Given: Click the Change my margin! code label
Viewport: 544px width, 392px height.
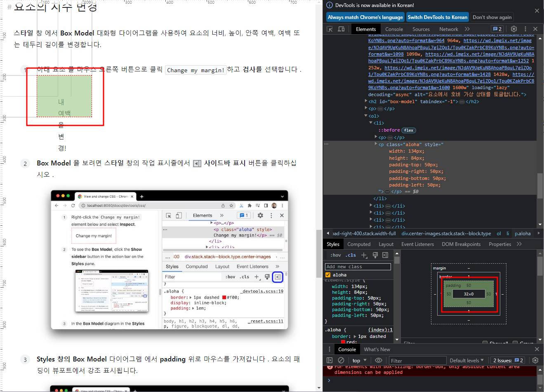Looking at the screenshot, I should (x=196, y=70).
